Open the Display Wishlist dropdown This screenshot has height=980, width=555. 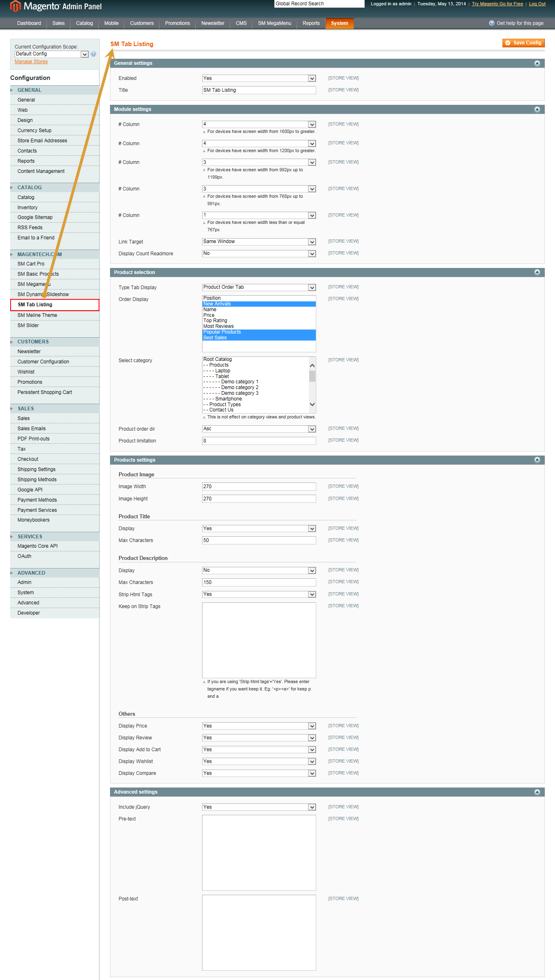pos(259,761)
